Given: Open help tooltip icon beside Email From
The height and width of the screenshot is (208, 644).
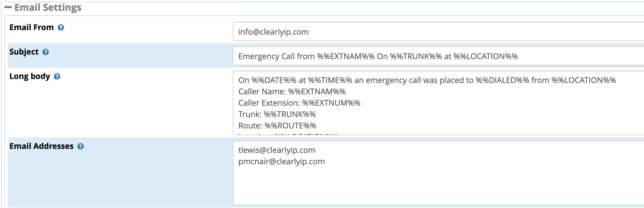Looking at the screenshot, I should (x=61, y=28).
